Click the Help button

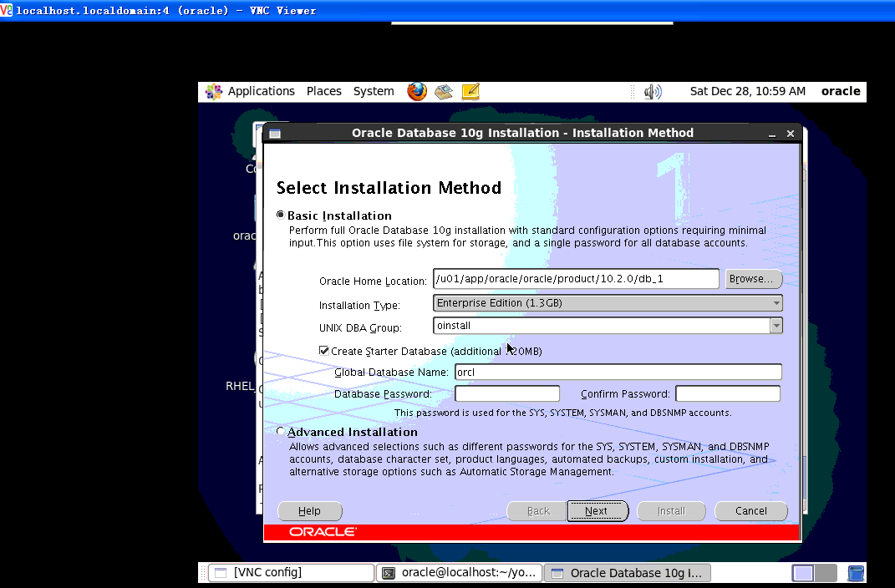click(309, 511)
